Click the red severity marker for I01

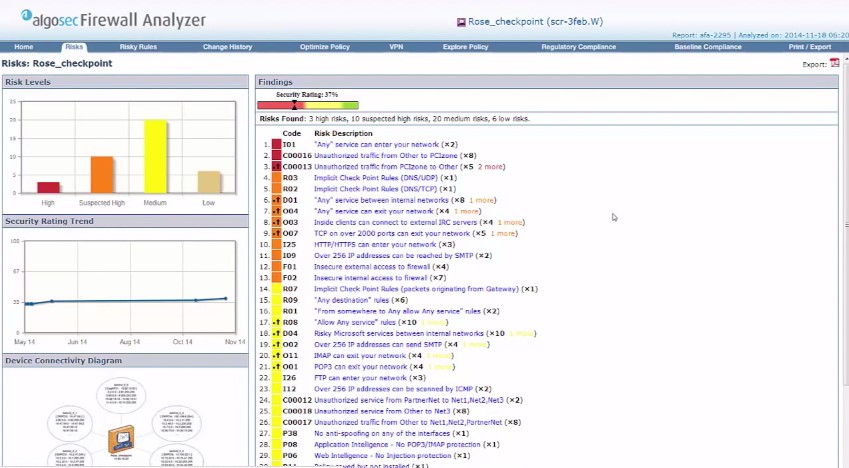tap(276, 145)
